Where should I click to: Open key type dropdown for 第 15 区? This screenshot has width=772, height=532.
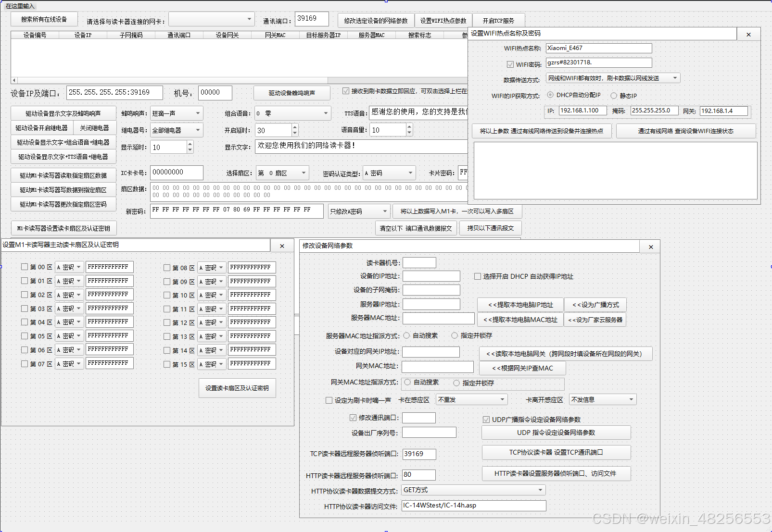212,364
